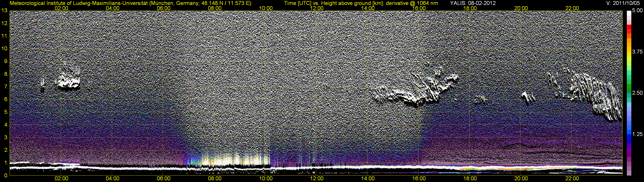Click the 14:00 label on the bottom time axis
This screenshot has height=182, width=644.
pyautogui.click(x=368, y=179)
